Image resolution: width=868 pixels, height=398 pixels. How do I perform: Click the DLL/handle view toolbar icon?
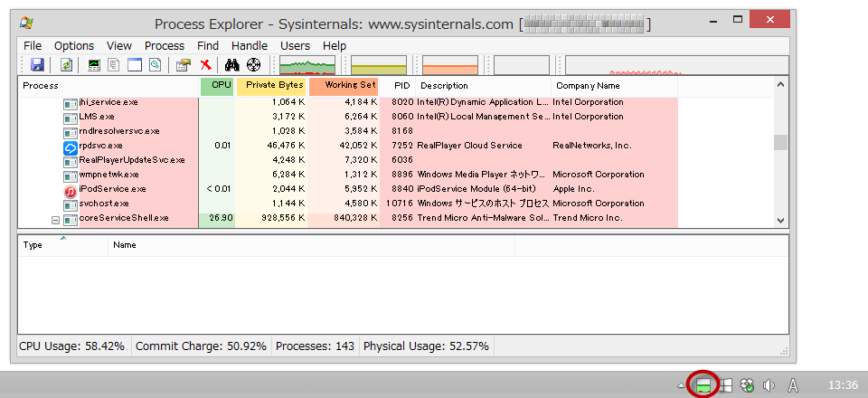click(x=156, y=65)
